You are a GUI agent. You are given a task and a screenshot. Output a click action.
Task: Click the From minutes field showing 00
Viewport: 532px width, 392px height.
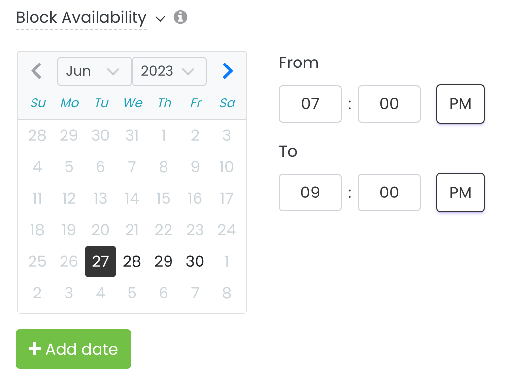click(389, 104)
